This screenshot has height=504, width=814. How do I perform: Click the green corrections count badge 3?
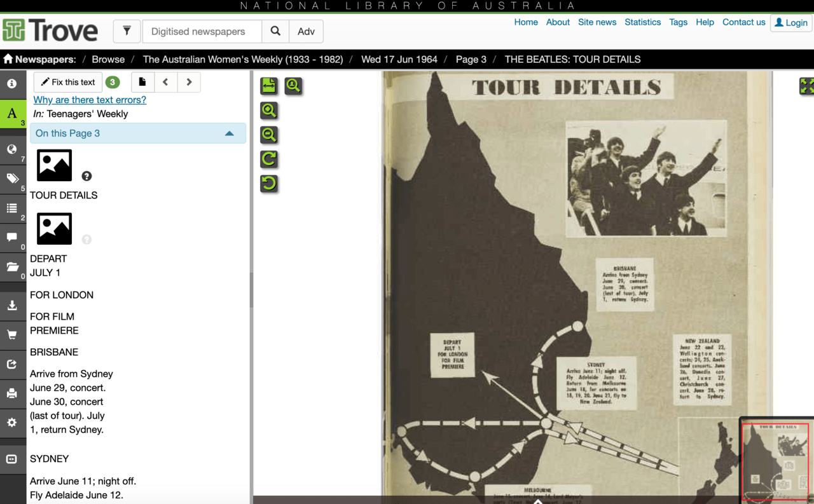pos(112,82)
